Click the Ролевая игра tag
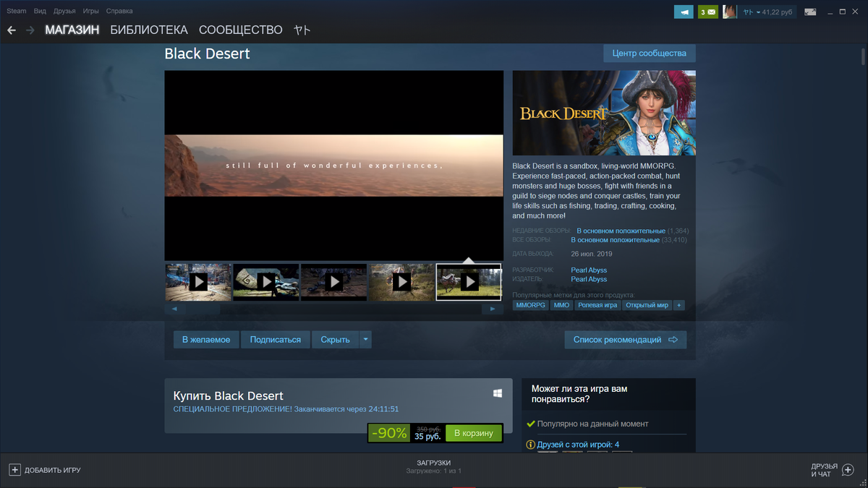The width and height of the screenshot is (868, 488). coord(597,305)
